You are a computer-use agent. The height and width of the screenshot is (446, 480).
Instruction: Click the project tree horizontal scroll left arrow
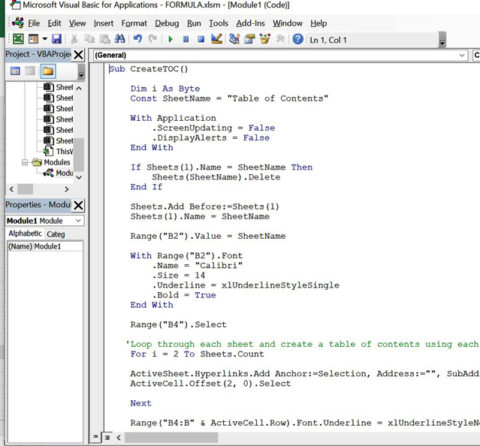pos(12,189)
